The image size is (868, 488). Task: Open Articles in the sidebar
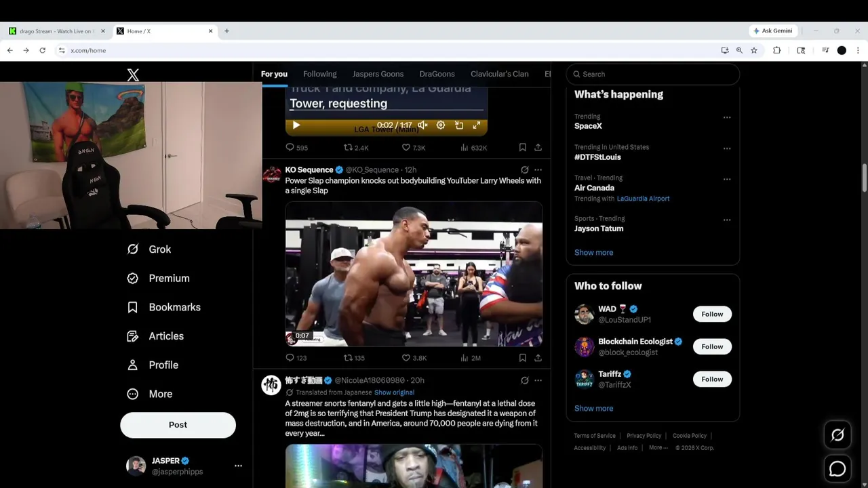click(156, 336)
